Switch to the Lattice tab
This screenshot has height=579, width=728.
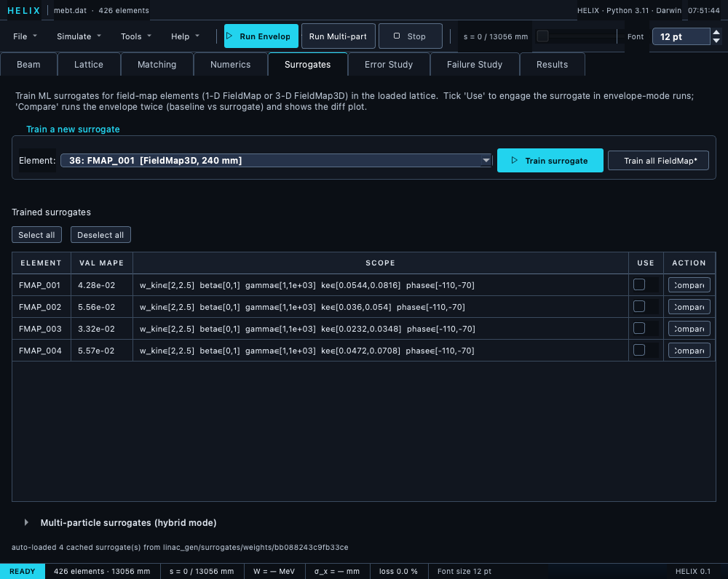(x=89, y=65)
